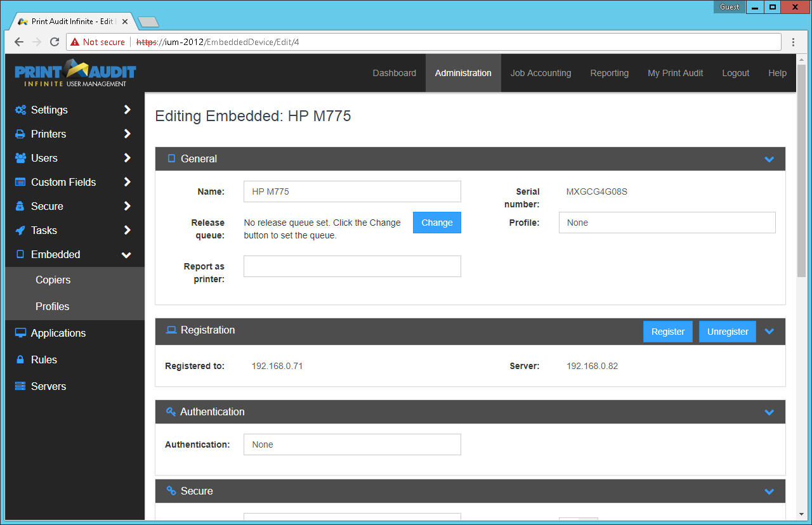The width and height of the screenshot is (812, 525).
Task: Open the Reporting tab
Action: point(610,73)
